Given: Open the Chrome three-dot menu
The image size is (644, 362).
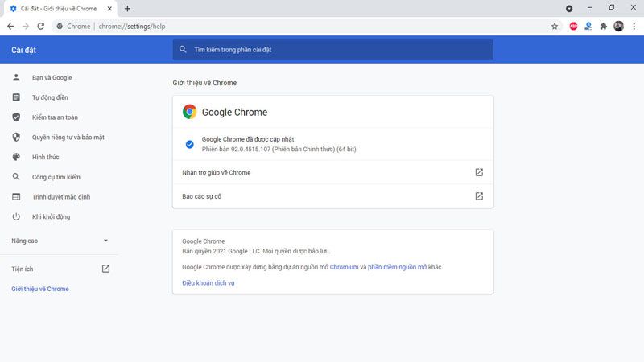Looking at the screenshot, I should (x=634, y=27).
